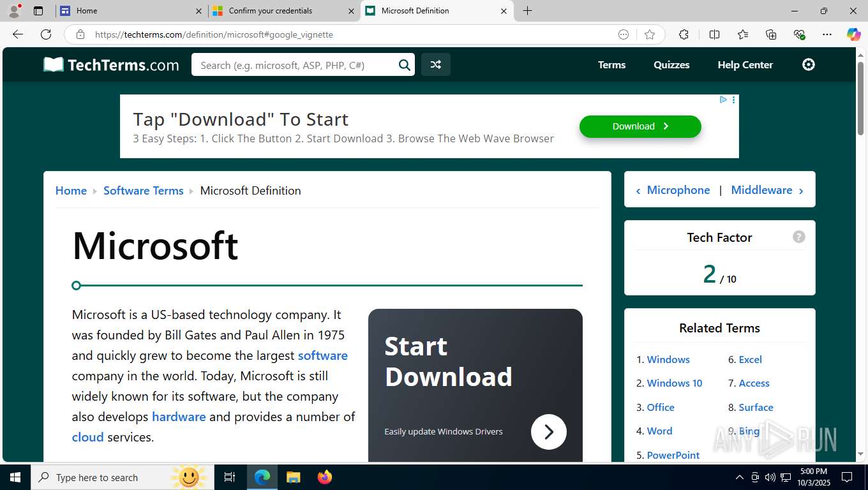Open File Explorer from taskbar
The height and width of the screenshot is (490, 868).
(293, 477)
